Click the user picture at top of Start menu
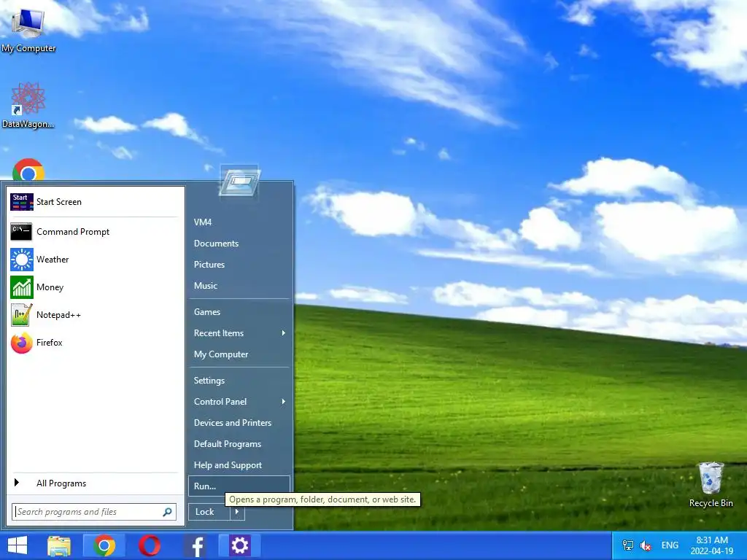The image size is (747, 560). (239, 181)
